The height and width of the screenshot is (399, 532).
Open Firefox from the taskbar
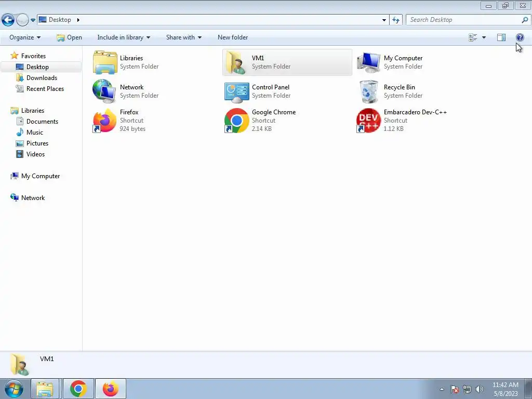tap(111, 389)
